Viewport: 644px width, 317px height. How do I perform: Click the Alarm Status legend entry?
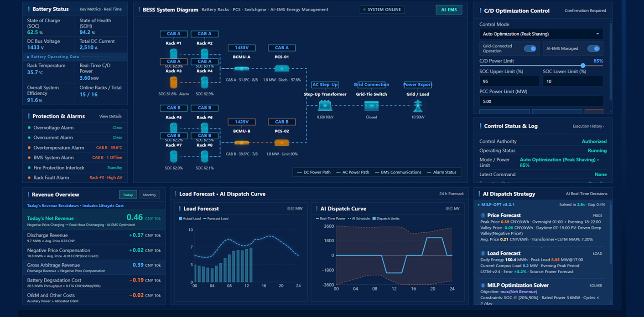pos(441,172)
